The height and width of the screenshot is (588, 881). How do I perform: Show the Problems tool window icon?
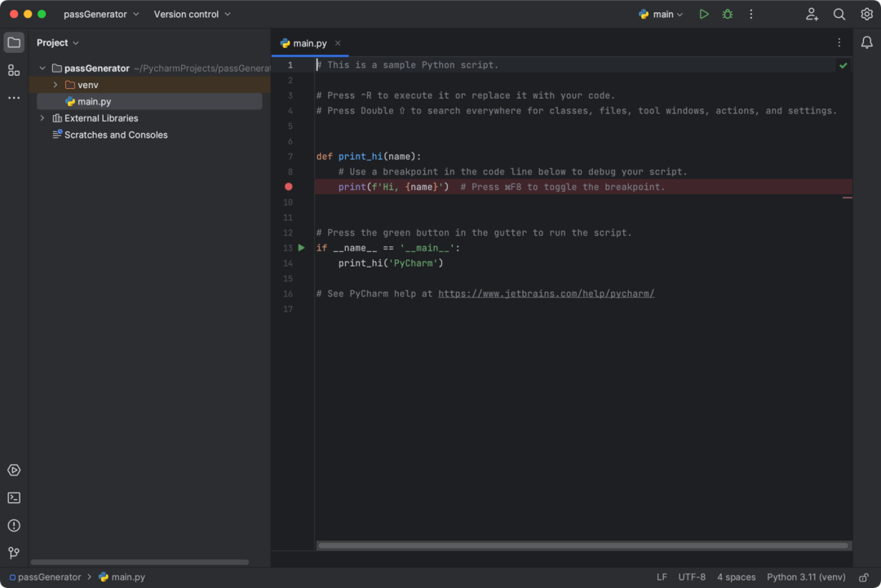click(x=14, y=526)
